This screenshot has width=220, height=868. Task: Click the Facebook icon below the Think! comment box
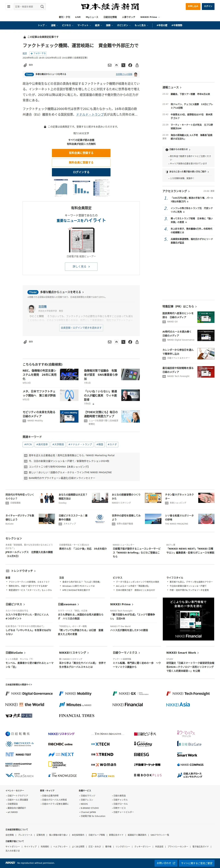pos(130,342)
